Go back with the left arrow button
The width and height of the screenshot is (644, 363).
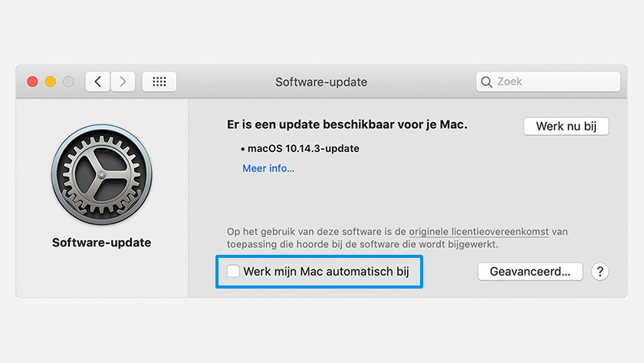[x=97, y=81]
